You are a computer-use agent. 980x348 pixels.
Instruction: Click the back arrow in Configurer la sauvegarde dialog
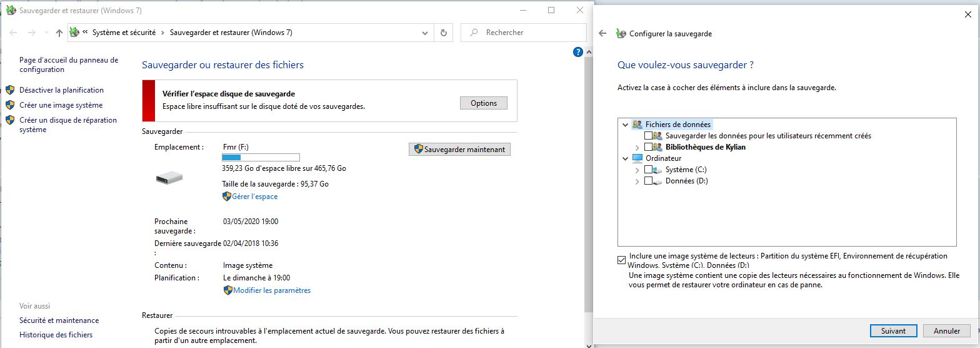coord(602,34)
